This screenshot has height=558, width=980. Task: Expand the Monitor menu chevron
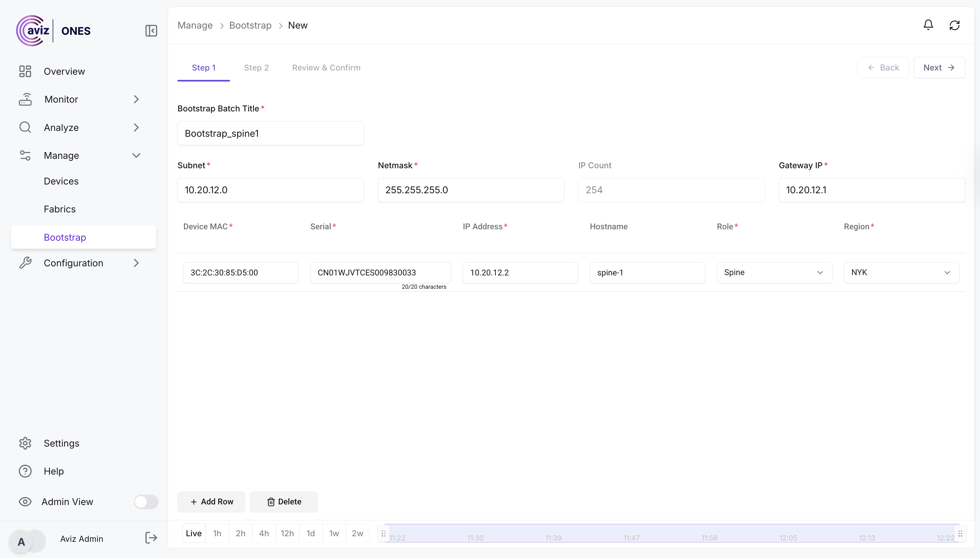[136, 99]
